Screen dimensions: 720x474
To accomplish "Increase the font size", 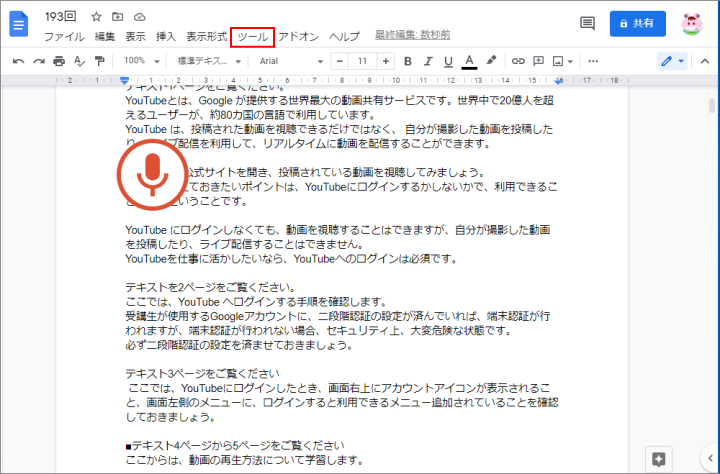I will click(386, 61).
